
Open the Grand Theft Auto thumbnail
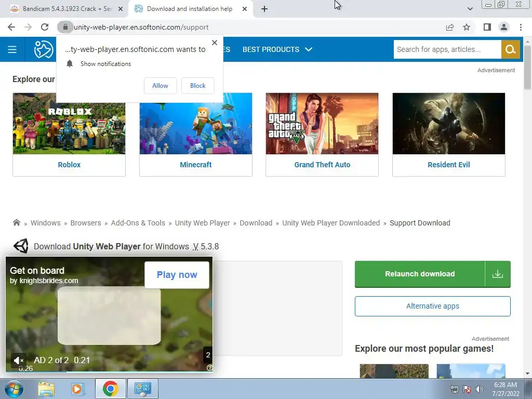(x=322, y=124)
